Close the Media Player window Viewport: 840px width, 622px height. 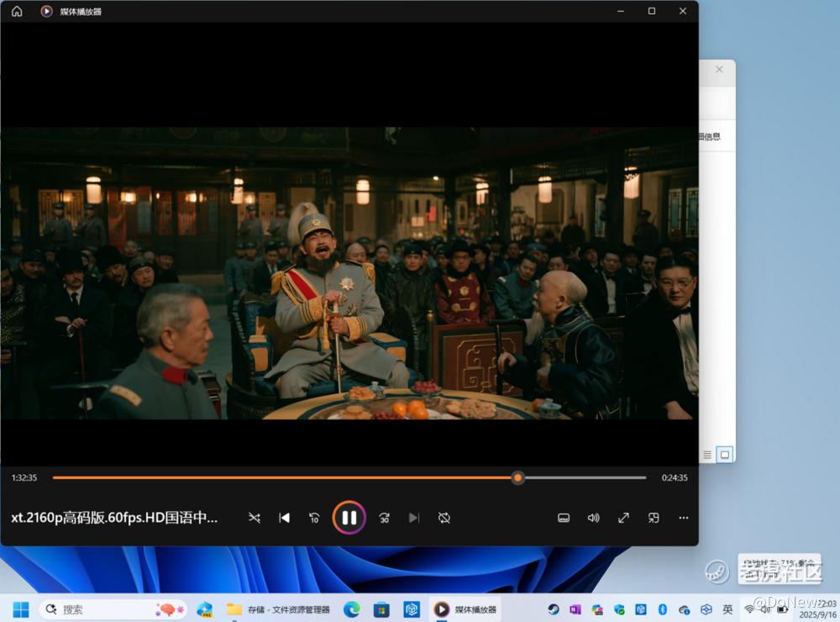coord(682,11)
